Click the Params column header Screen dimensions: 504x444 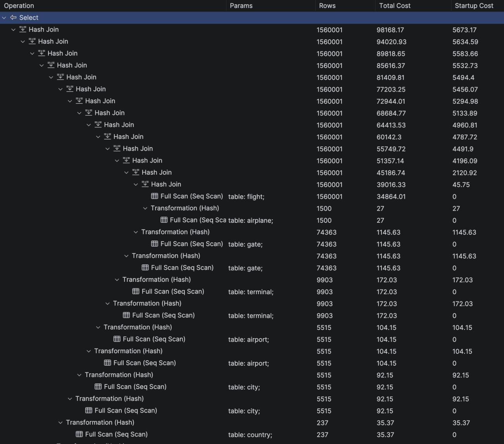coord(241,6)
